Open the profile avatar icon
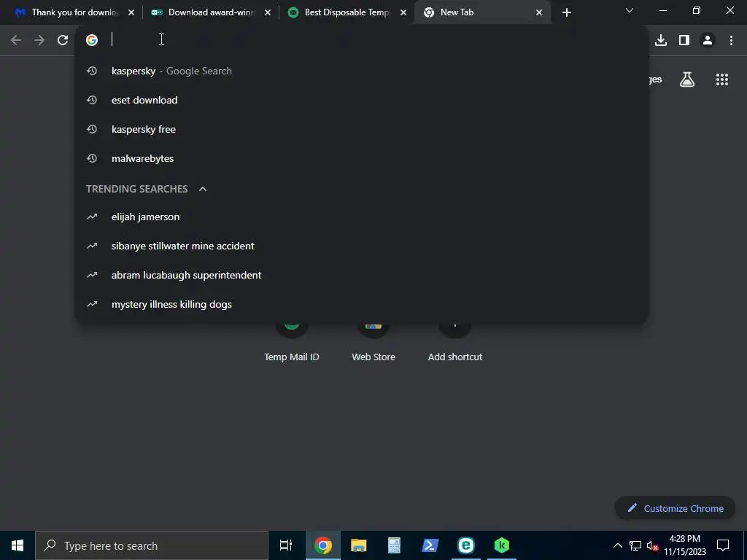The image size is (747, 560). 708,40
